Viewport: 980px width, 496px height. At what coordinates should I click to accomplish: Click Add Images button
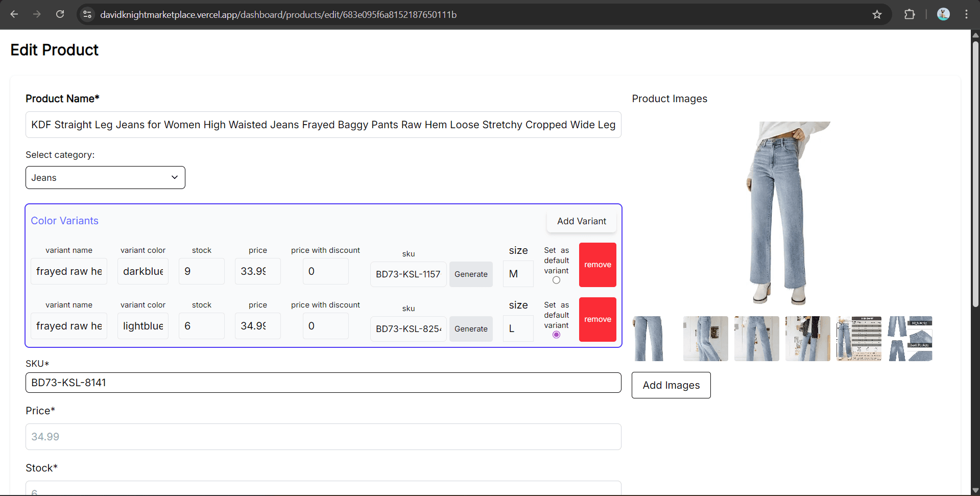[x=671, y=385]
